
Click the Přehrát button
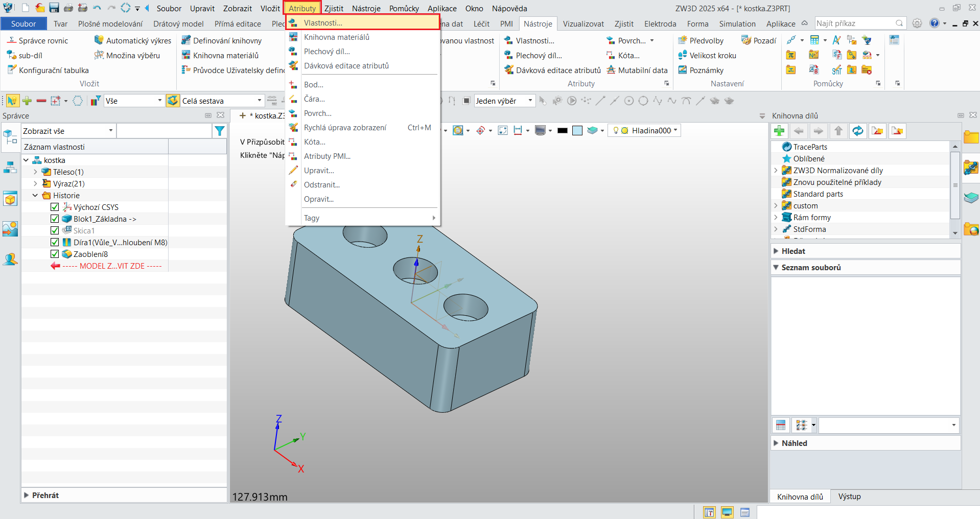click(x=45, y=494)
